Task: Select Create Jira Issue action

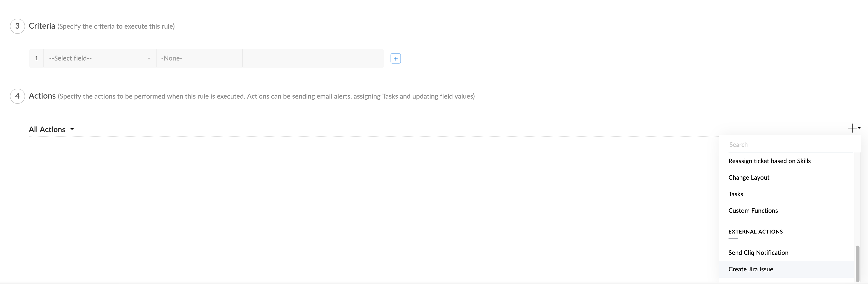Action: tap(751, 269)
